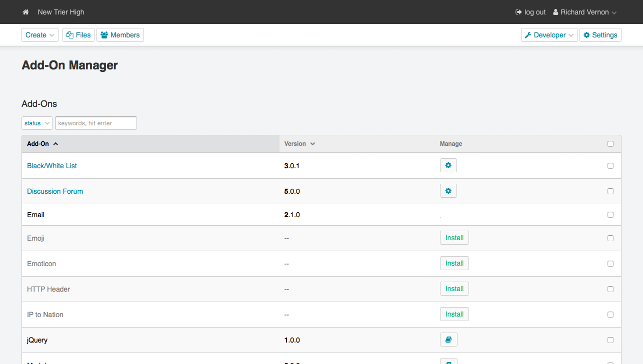Toggle the select-all checkbox in table header
Screen dimensions: 643x364
(x=610, y=144)
